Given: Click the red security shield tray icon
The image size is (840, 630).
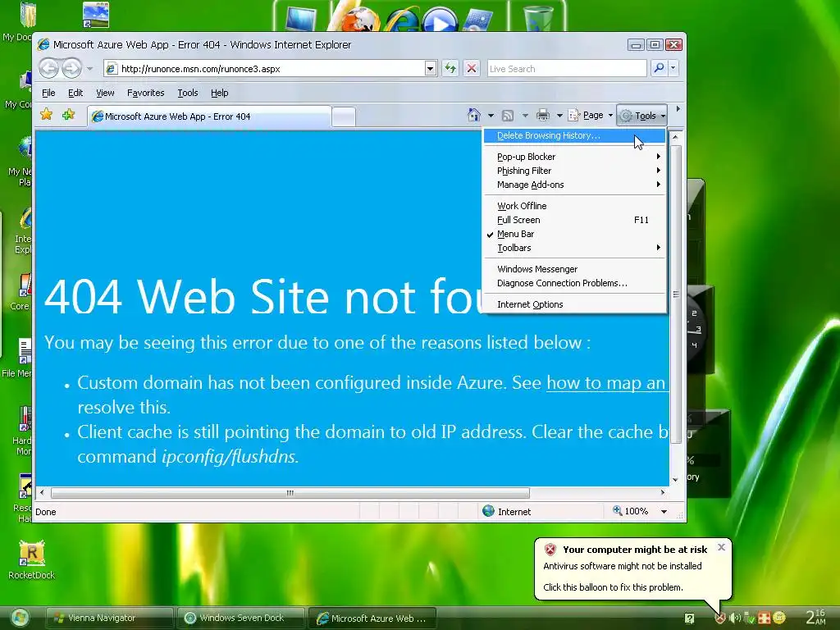Looking at the screenshot, I should (720, 619).
